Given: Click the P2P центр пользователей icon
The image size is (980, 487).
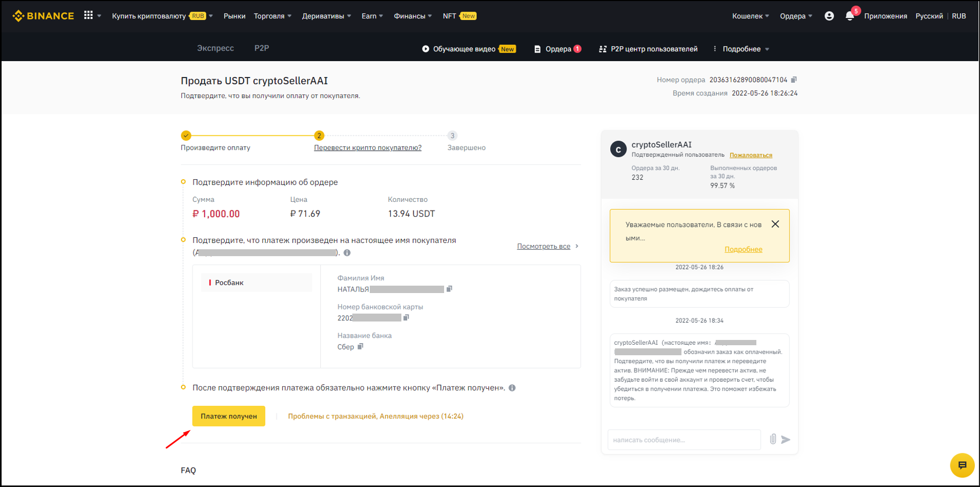Looking at the screenshot, I should point(603,49).
